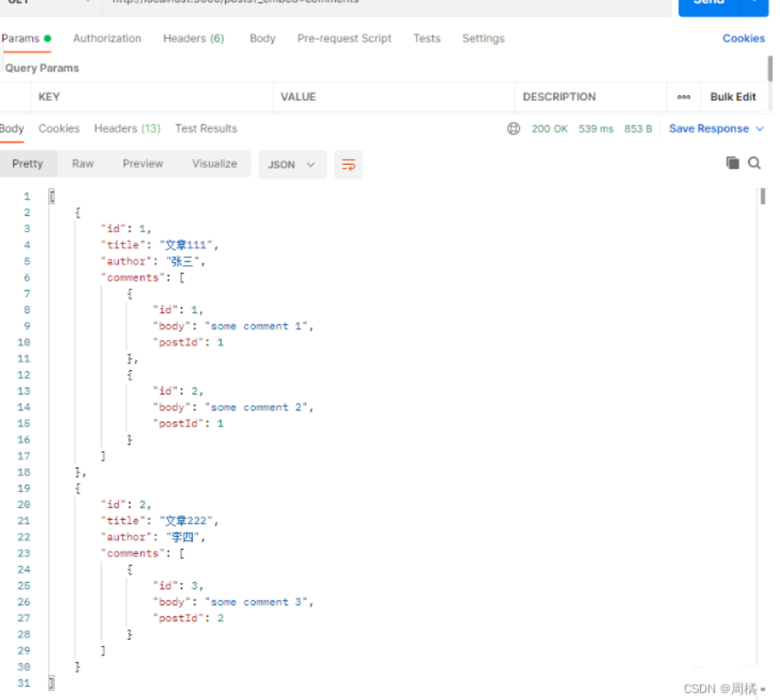Click the "author": "李四" line
Image resolution: width=780 pixels, height=700 pixels.
[153, 537]
